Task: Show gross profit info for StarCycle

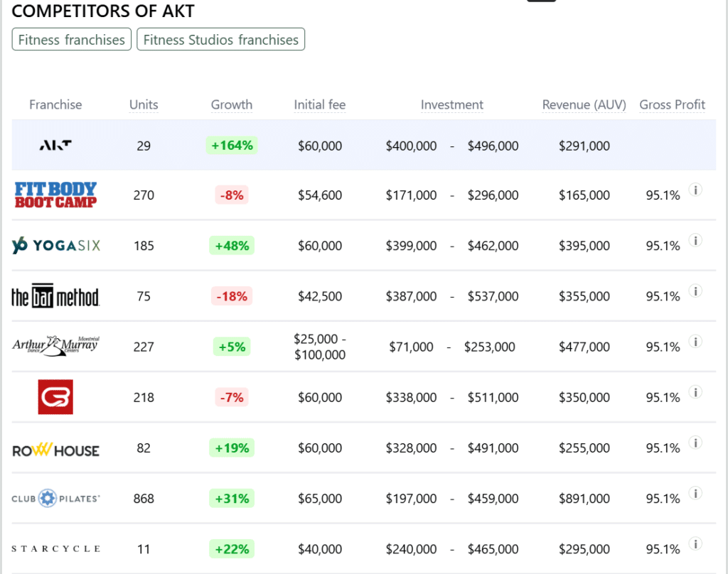Action: pyautogui.click(x=695, y=544)
